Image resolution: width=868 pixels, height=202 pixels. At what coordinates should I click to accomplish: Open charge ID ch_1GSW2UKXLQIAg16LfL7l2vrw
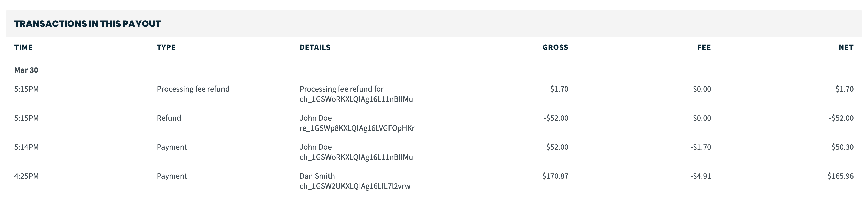tap(355, 186)
